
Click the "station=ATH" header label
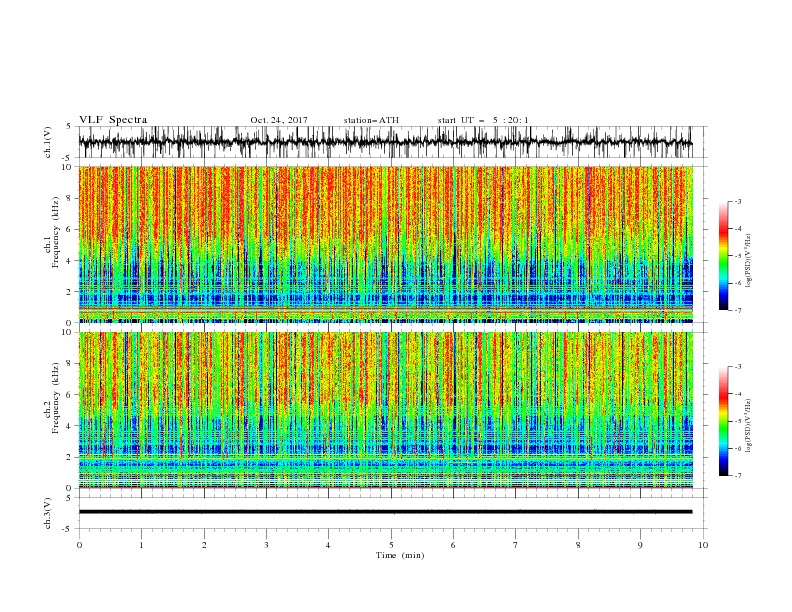(x=371, y=120)
